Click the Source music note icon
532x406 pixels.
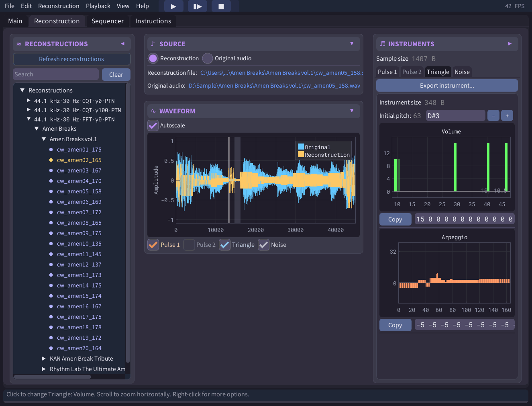153,44
